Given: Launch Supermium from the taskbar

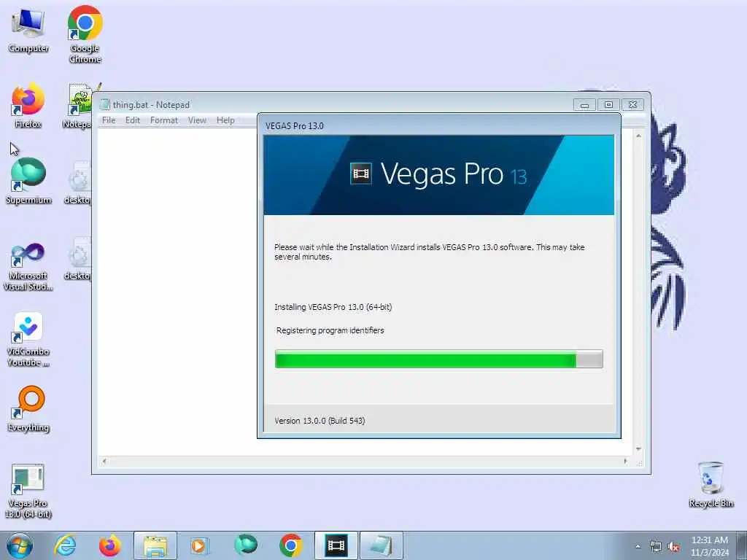Looking at the screenshot, I should point(246,545).
